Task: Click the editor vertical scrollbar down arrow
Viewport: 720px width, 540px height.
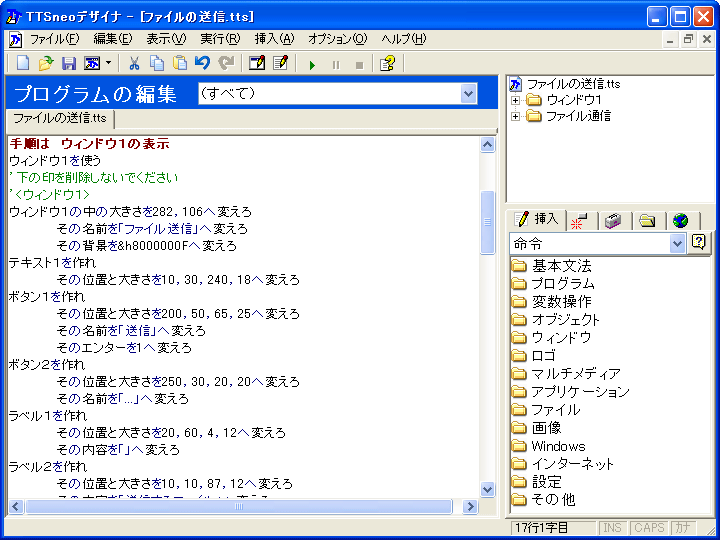Action: [x=487, y=489]
